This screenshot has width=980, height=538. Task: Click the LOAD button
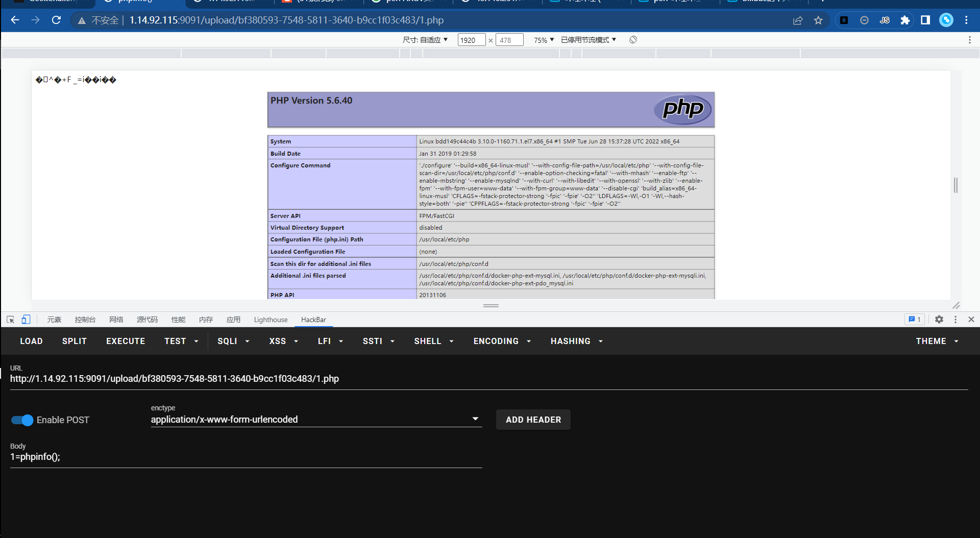point(31,341)
